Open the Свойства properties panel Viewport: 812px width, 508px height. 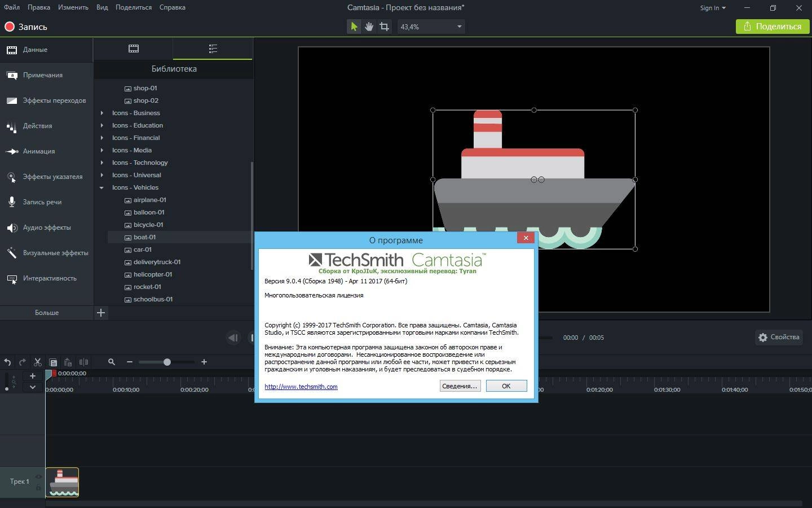[x=779, y=337]
